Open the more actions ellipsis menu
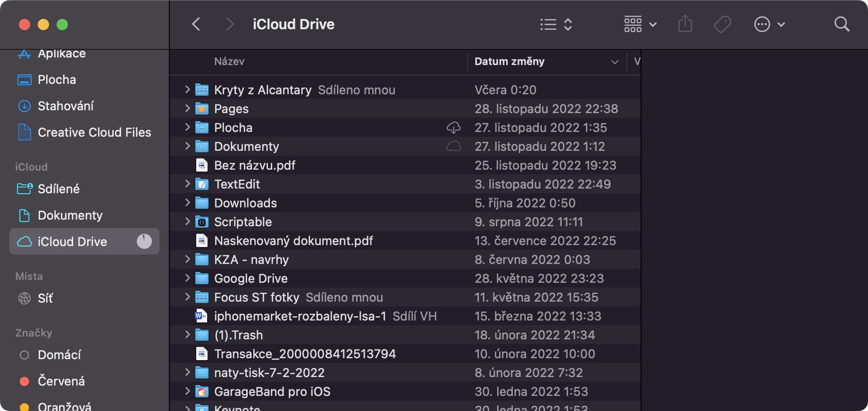868x411 pixels. tap(769, 24)
